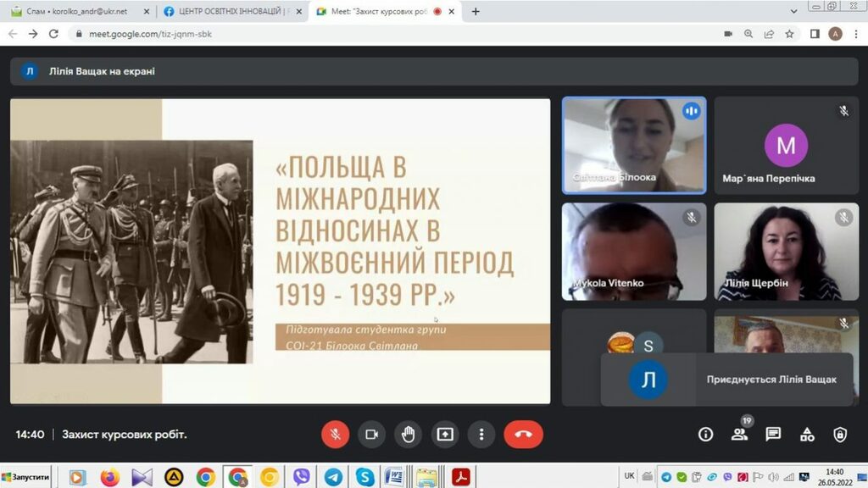868x488 pixels.
Task: Open a new browser tab
Action: (476, 12)
